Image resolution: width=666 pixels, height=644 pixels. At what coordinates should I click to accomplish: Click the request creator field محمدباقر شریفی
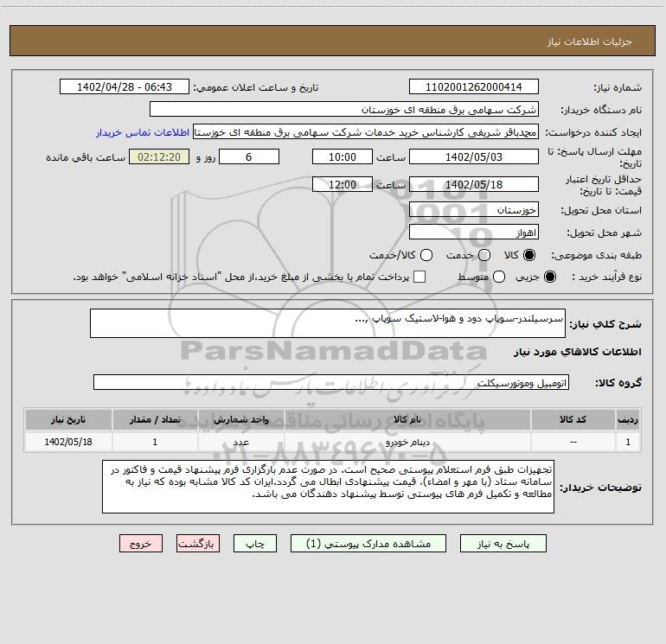coord(366,131)
